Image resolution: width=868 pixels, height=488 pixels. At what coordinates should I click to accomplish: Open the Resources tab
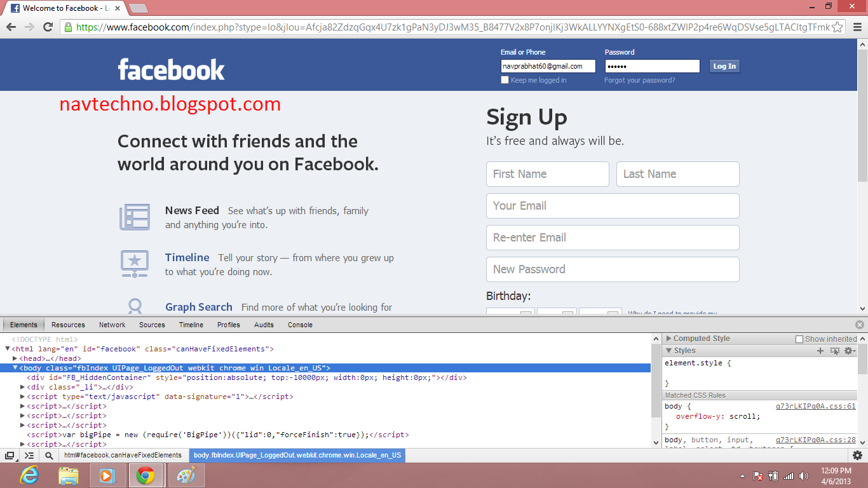click(x=68, y=325)
